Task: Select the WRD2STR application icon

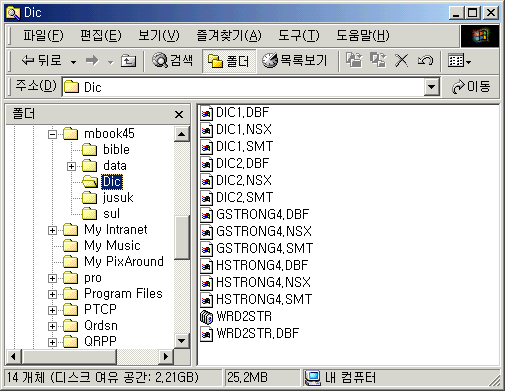Action: (206, 317)
